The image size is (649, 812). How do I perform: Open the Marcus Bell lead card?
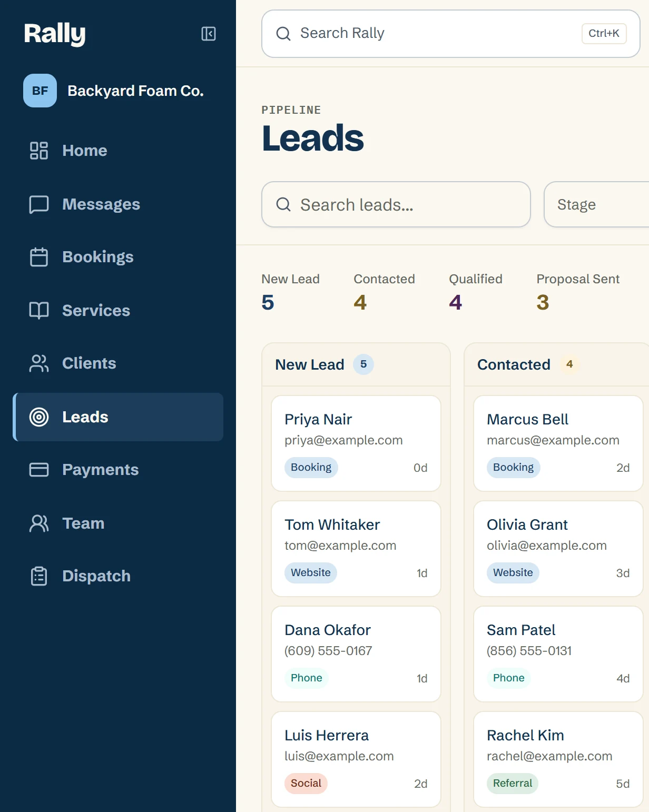[x=558, y=443]
